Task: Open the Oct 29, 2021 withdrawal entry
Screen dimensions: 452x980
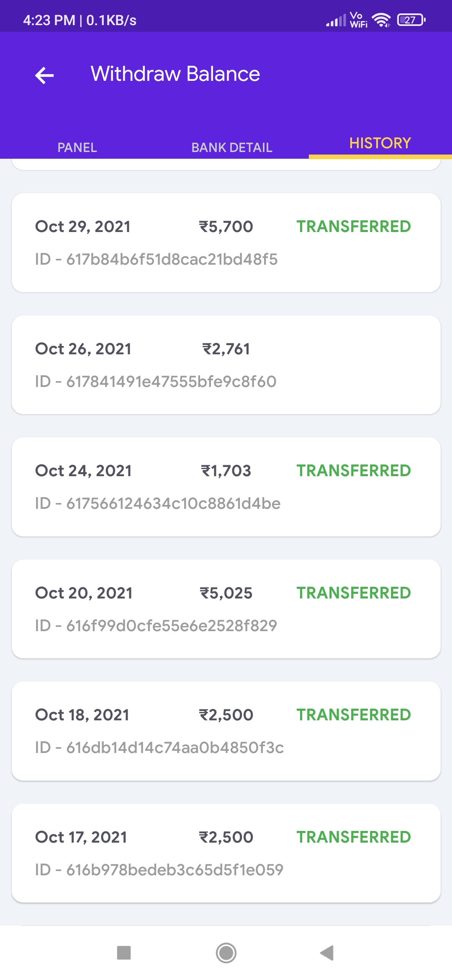Action: (x=226, y=242)
